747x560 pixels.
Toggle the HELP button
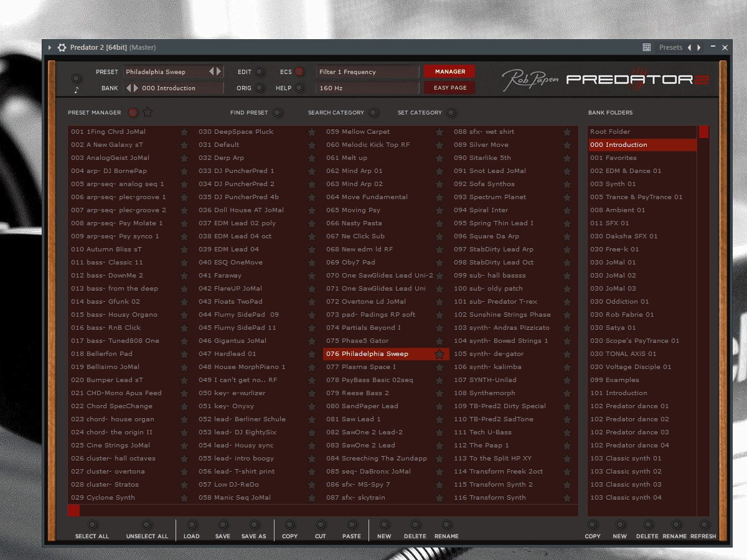(299, 88)
